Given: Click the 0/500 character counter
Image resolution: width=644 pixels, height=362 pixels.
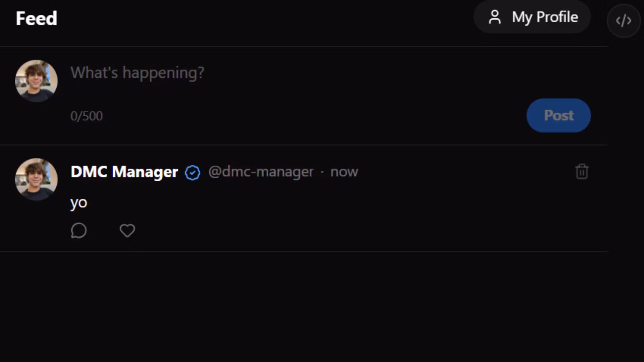Looking at the screenshot, I should click(87, 116).
